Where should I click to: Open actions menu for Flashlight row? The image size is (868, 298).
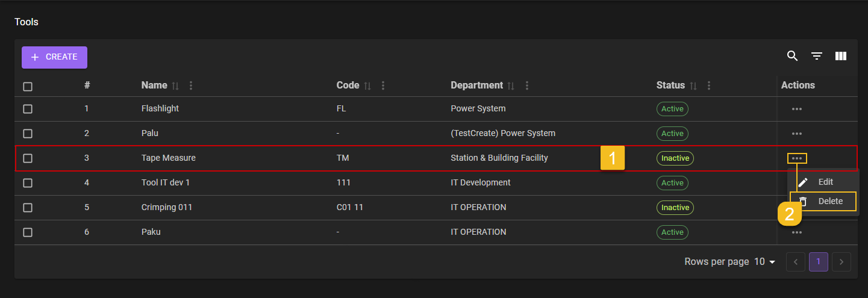tap(796, 109)
